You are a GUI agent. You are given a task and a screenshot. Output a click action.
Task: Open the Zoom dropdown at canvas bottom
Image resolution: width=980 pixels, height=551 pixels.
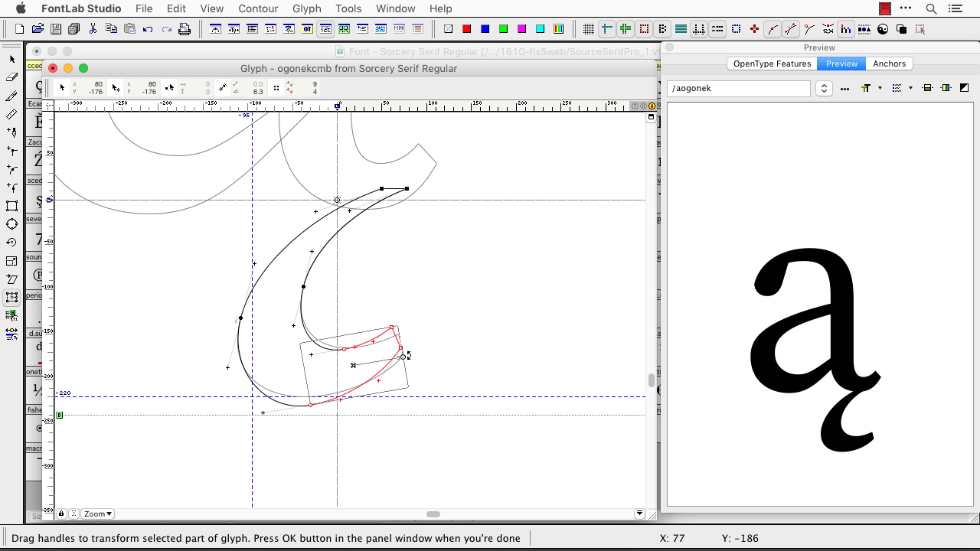pyautogui.click(x=98, y=514)
